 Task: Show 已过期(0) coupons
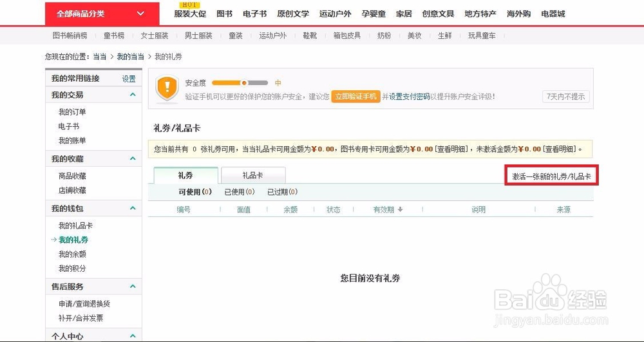pos(282,192)
